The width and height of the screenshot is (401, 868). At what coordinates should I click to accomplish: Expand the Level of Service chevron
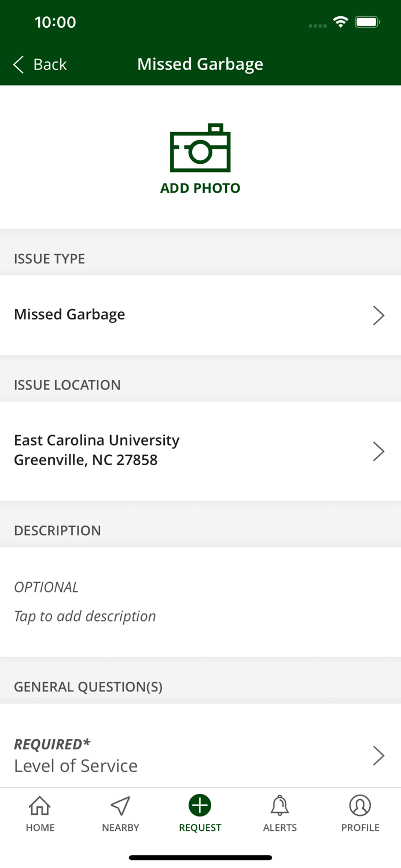pyautogui.click(x=378, y=755)
